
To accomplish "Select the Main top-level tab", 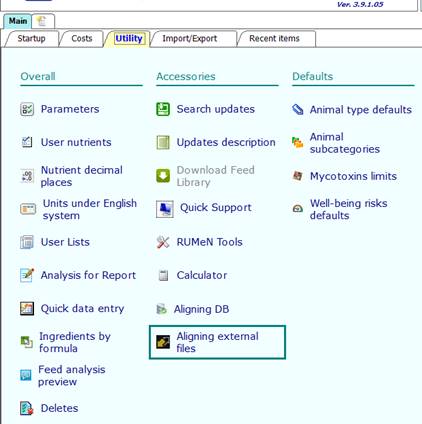I will click(x=18, y=21).
